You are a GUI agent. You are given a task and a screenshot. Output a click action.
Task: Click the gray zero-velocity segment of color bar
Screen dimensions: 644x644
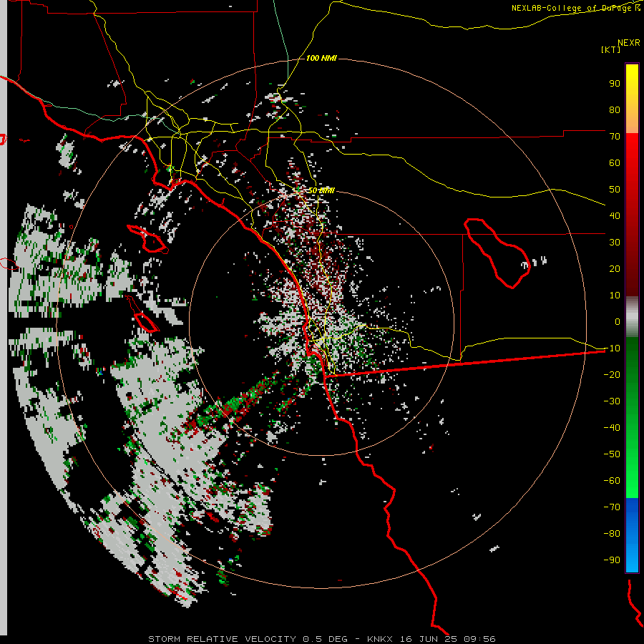[632, 317]
